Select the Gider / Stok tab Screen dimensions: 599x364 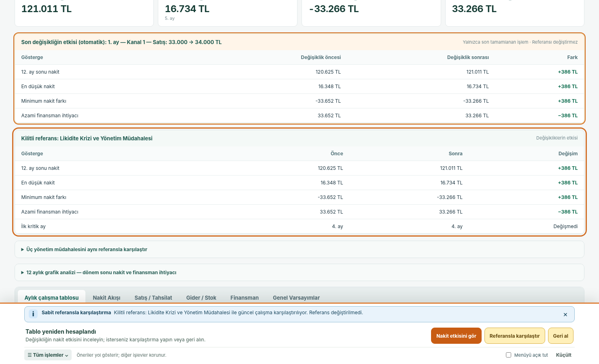pos(201,298)
